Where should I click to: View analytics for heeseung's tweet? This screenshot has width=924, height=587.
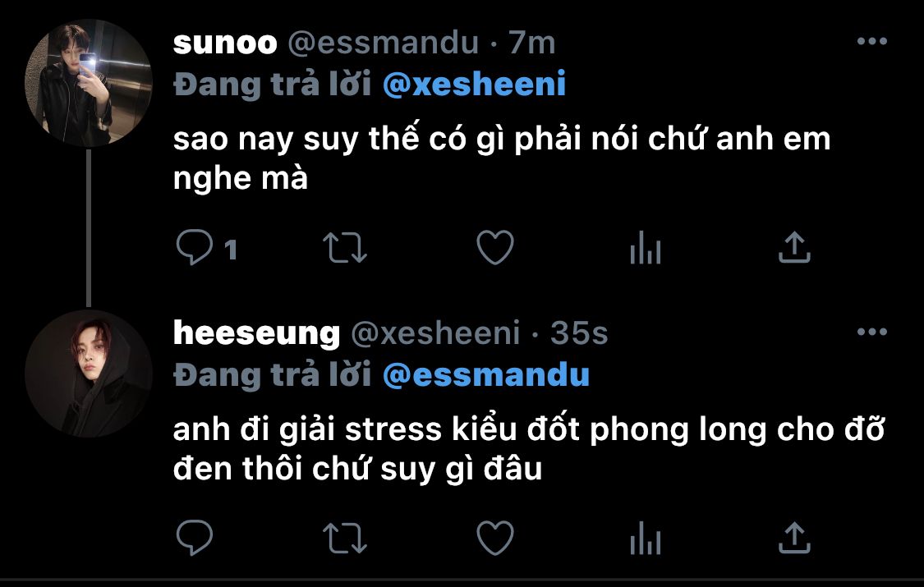click(646, 538)
